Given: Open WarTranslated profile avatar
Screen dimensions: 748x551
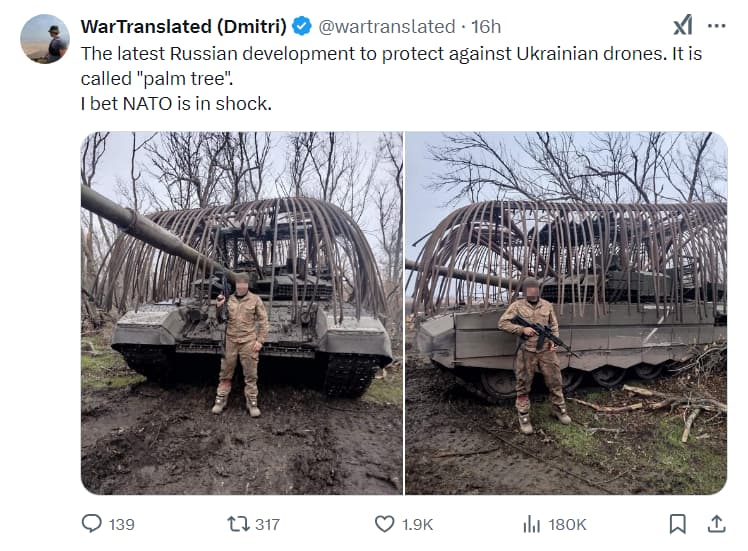Looking at the screenshot, I should tap(45, 39).
